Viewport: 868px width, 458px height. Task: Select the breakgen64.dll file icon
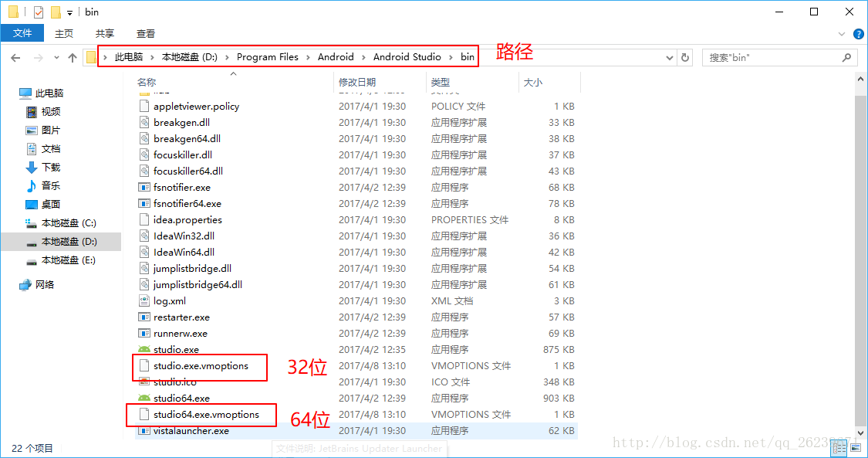[x=144, y=138]
